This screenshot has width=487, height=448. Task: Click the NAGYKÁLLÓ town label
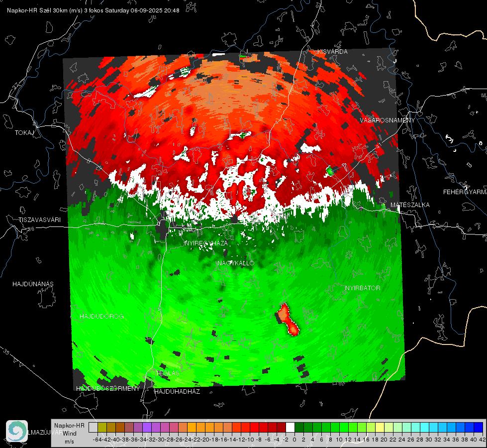point(236,263)
